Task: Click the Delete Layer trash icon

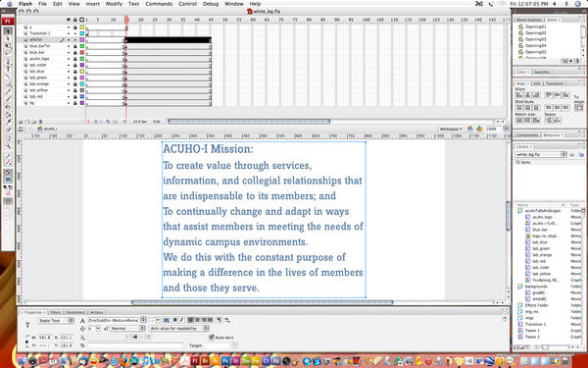Action: pyautogui.click(x=40, y=122)
